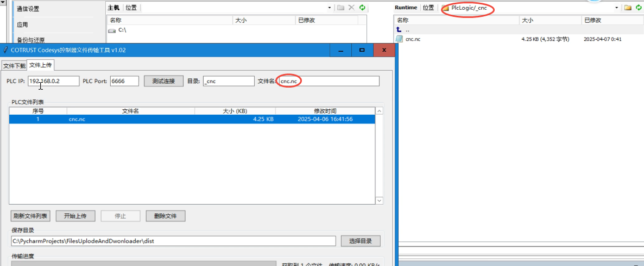Sort PLC file list by 序号 column
This screenshot has width=644, height=266.
pyautogui.click(x=38, y=111)
